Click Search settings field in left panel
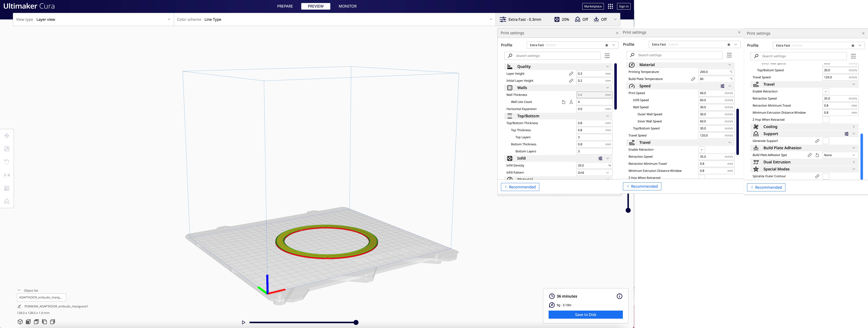The height and width of the screenshot is (328, 868). (x=552, y=56)
